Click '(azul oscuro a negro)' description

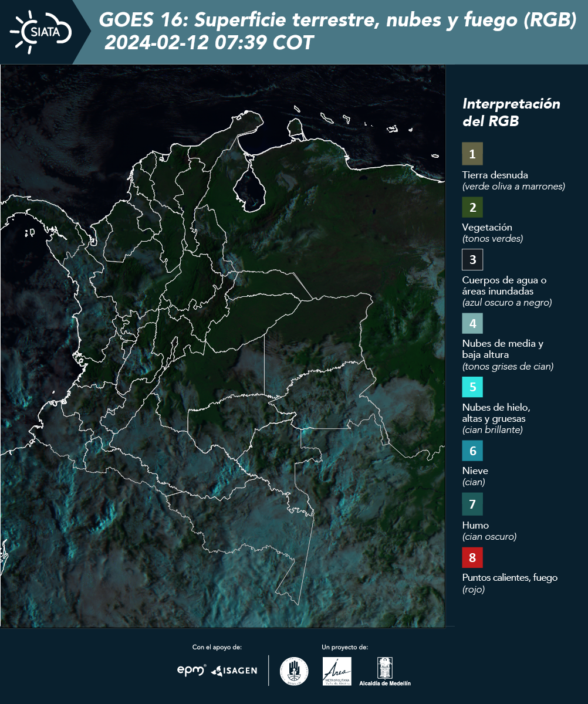tap(507, 303)
